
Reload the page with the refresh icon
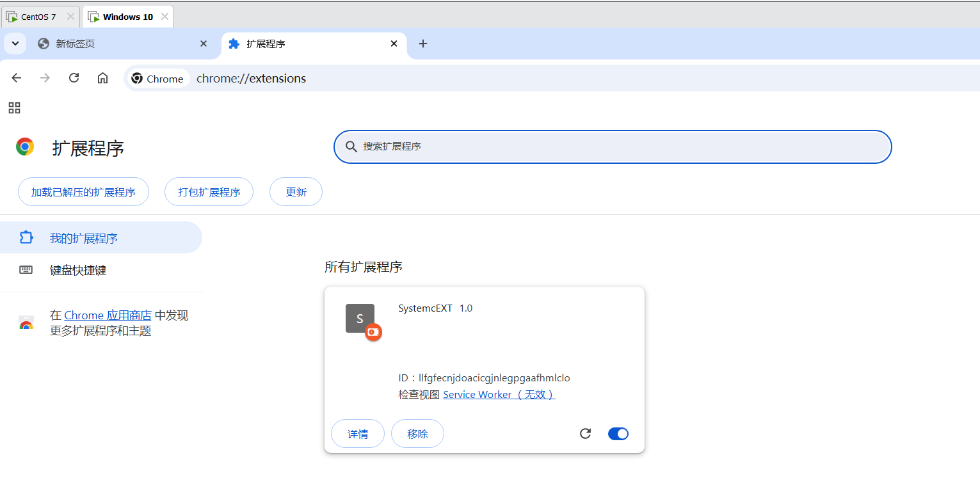click(x=74, y=78)
